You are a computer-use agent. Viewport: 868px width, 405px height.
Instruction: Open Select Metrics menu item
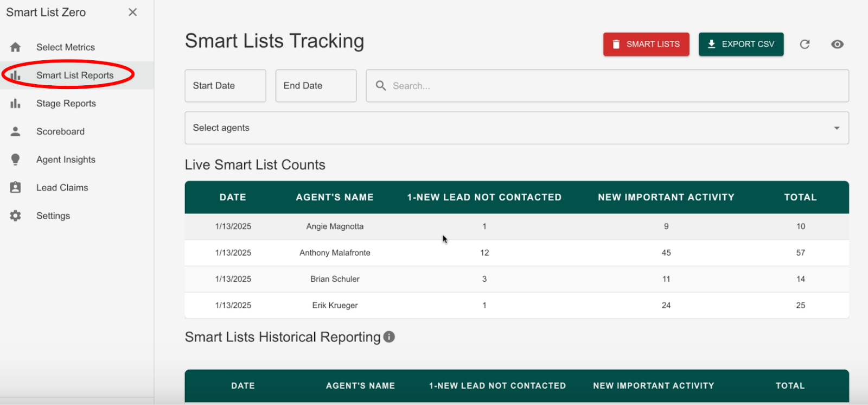coord(77,47)
